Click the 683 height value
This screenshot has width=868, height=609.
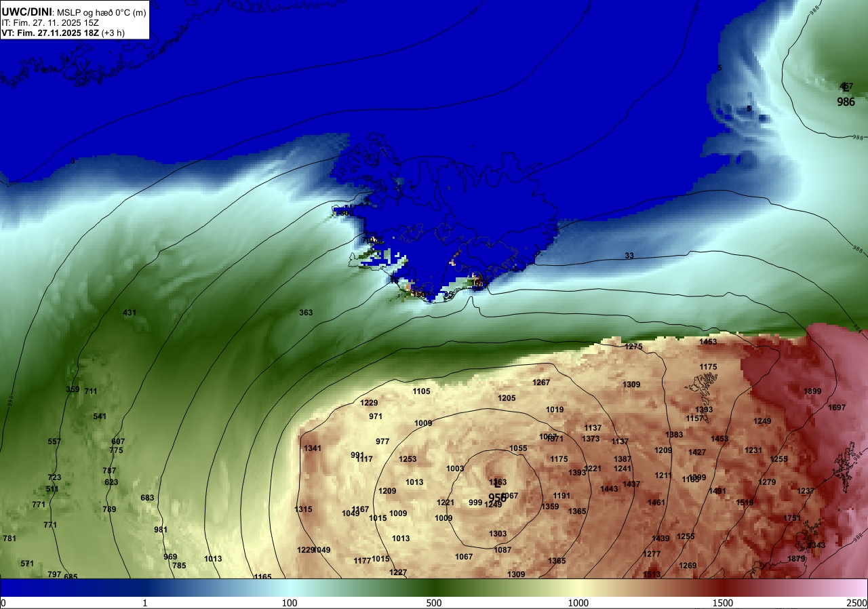pos(147,498)
